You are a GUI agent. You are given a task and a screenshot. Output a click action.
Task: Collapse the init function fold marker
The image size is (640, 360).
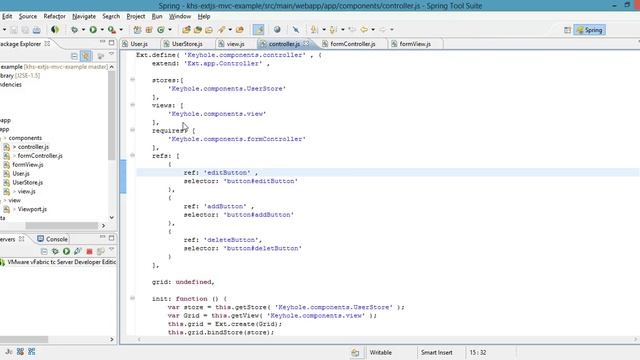pyautogui.click(x=132, y=298)
